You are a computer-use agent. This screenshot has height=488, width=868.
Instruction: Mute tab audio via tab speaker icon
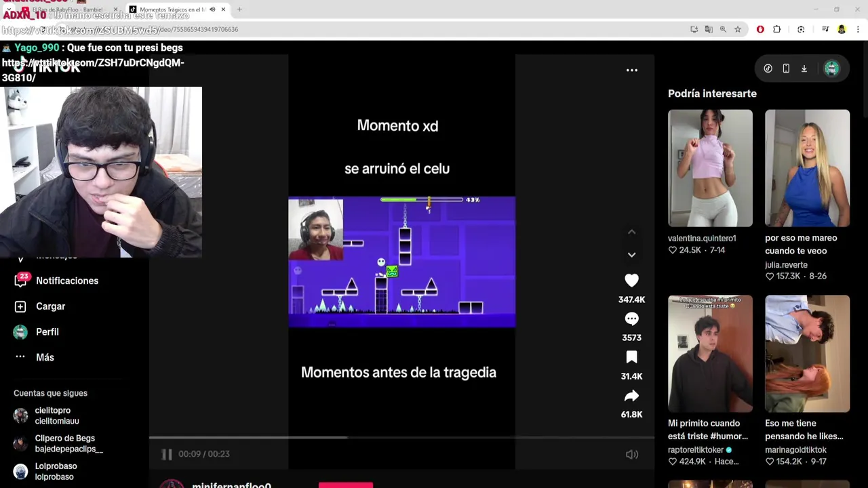[x=212, y=9]
